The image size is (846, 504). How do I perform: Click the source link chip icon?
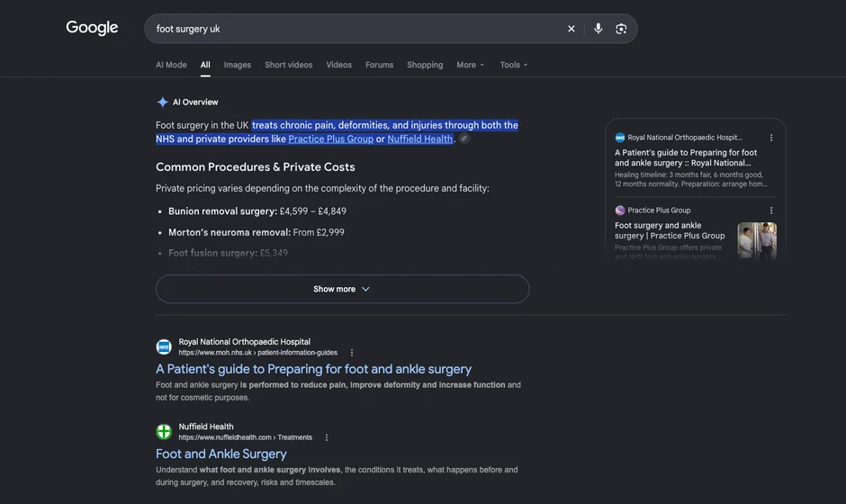click(x=464, y=139)
